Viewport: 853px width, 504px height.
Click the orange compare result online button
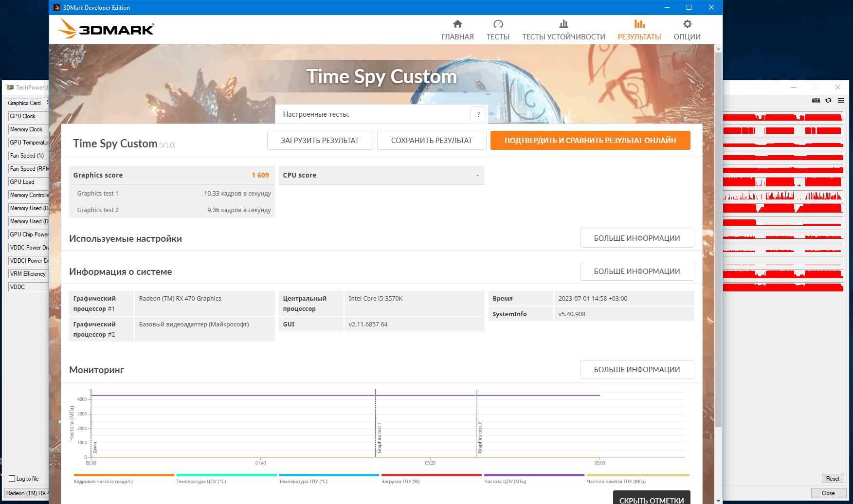[590, 141]
